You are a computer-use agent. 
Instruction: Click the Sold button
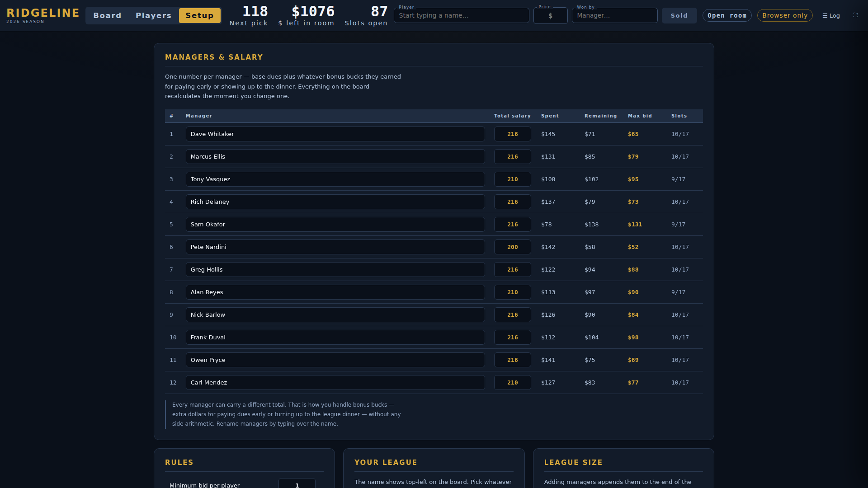coord(679,15)
